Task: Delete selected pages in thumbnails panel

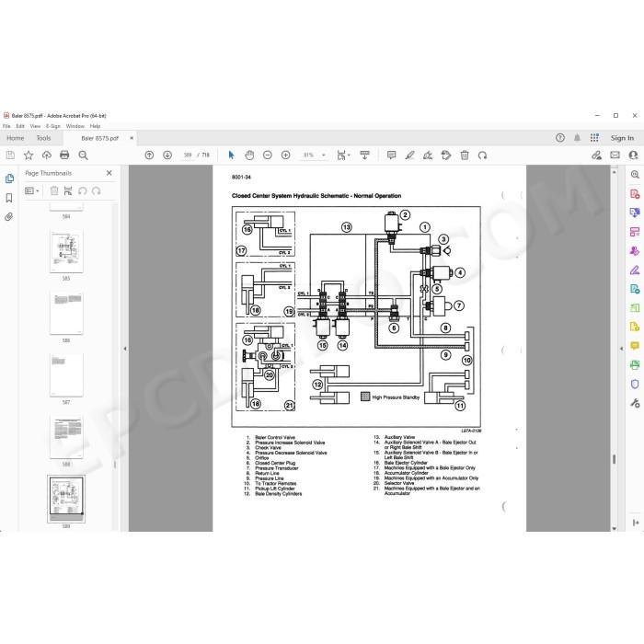Action: [x=53, y=191]
